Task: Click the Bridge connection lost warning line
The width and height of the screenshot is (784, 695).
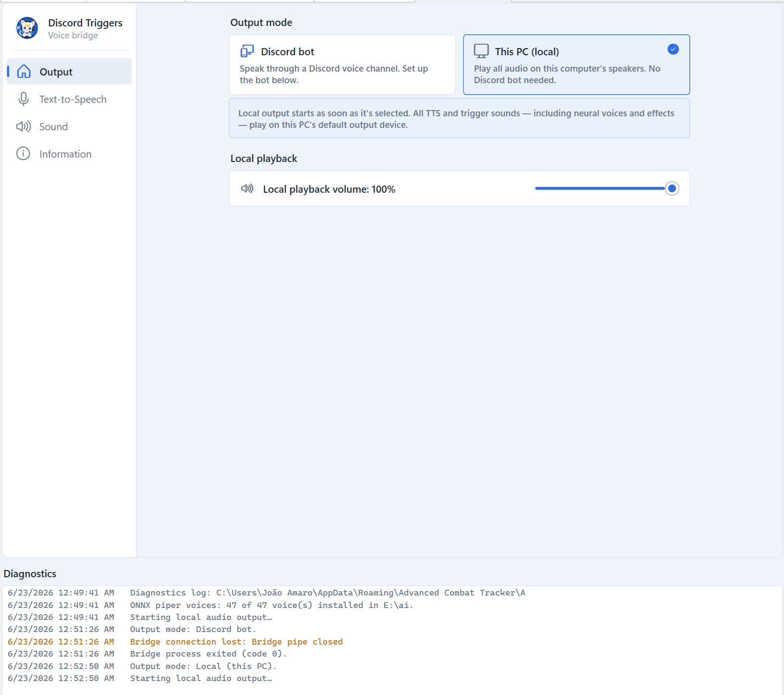Action: point(175,642)
